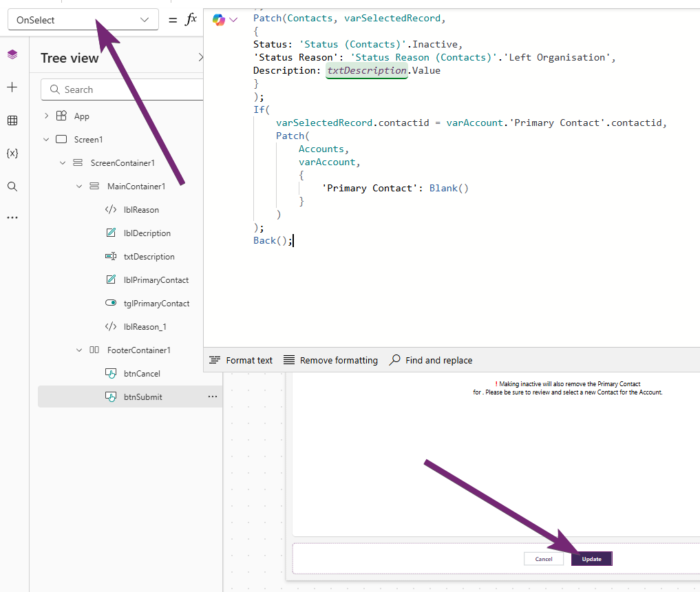The image size is (700, 592).
Task: Open the Tree view layers icon
Action: (12, 55)
